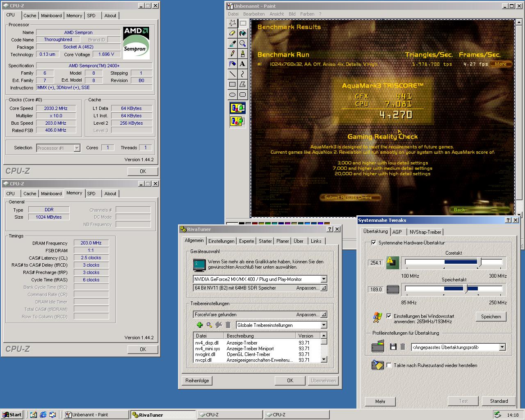525x420 pixels.
Task: Click the magnifier search icon in RivaTuner
Action: coord(209,325)
